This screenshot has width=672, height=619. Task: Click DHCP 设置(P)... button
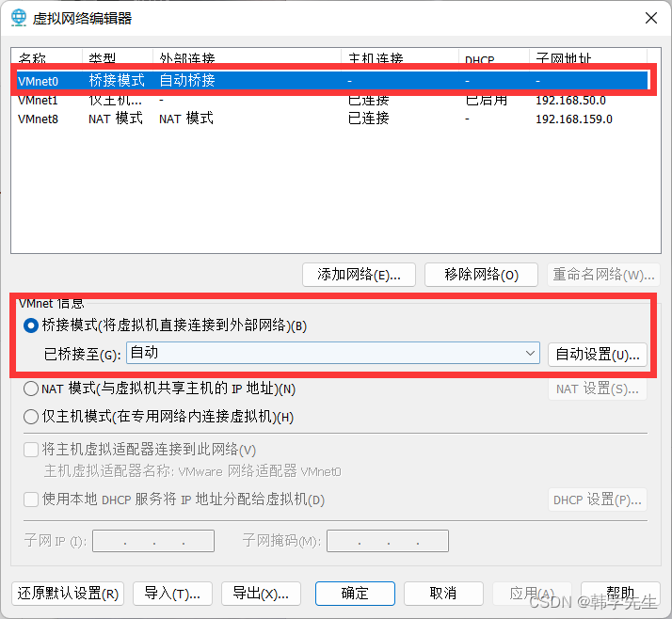pyautogui.click(x=598, y=500)
